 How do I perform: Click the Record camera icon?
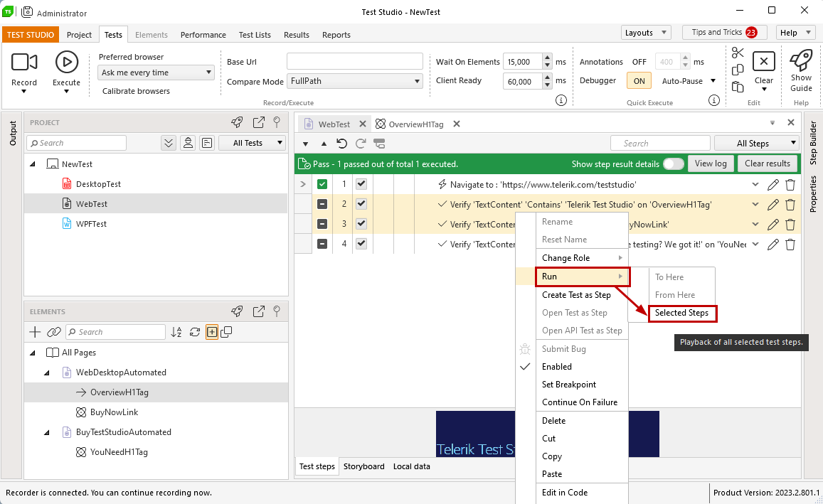point(24,62)
